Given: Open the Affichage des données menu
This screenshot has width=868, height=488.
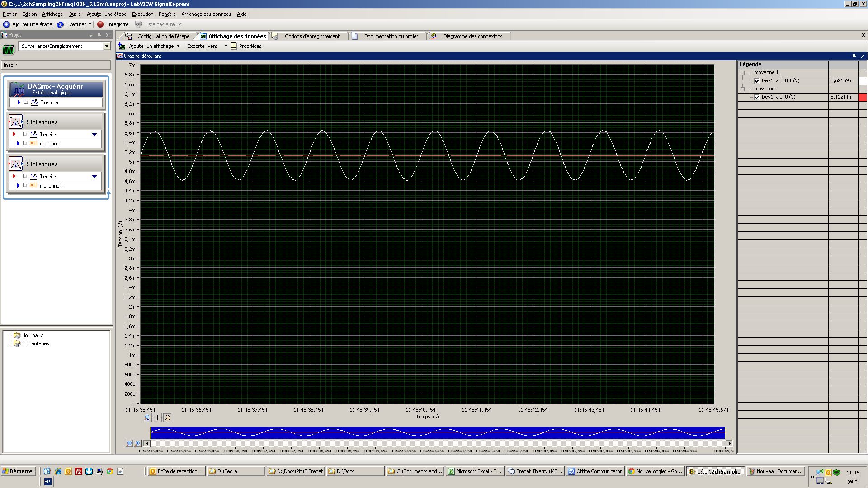Looking at the screenshot, I should (x=206, y=14).
